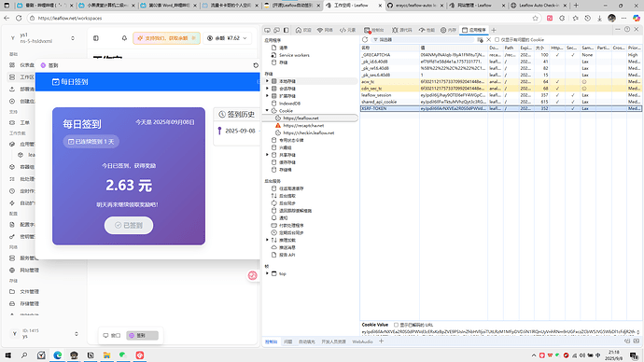Select https://leaflow.net under Cookie
Screen dimensions: 644x362
pos(301,118)
